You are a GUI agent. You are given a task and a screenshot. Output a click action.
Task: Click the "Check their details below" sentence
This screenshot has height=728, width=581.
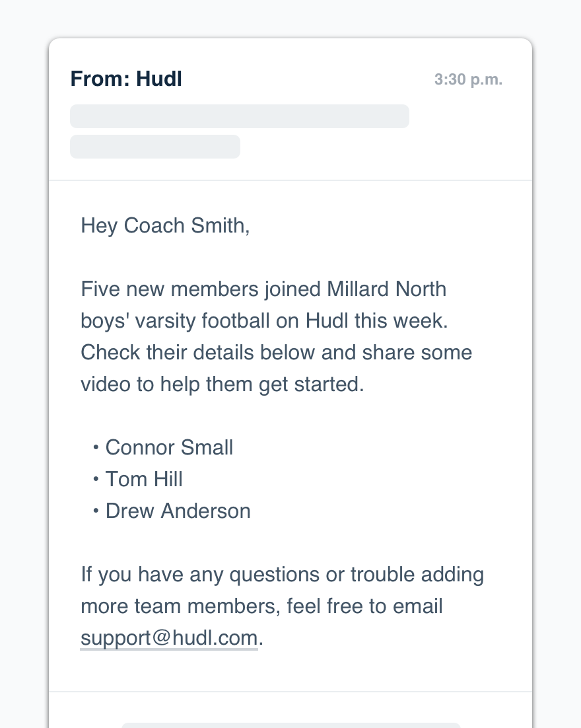198,353
